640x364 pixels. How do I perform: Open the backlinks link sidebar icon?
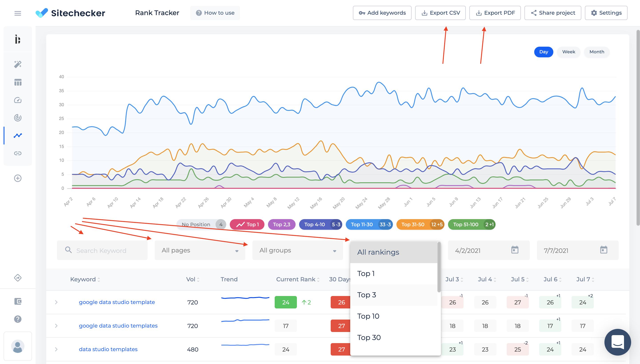tap(18, 153)
